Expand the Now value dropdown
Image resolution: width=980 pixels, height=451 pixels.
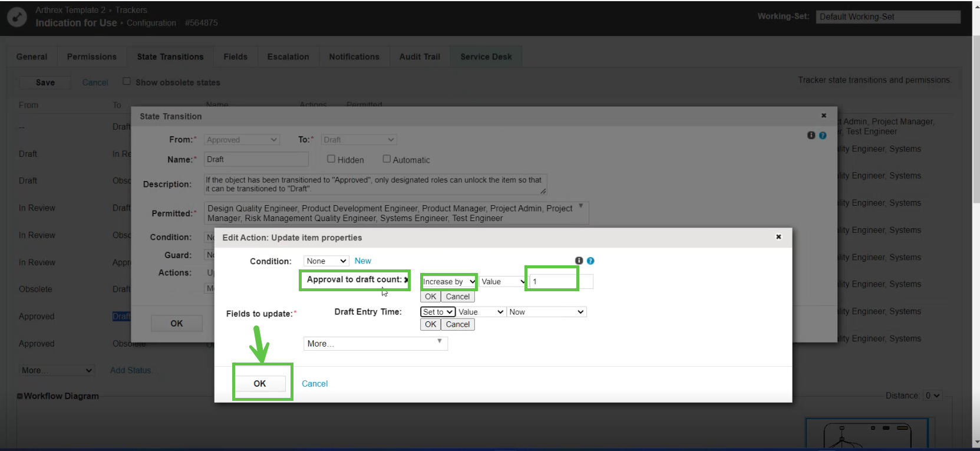click(546, 312)
